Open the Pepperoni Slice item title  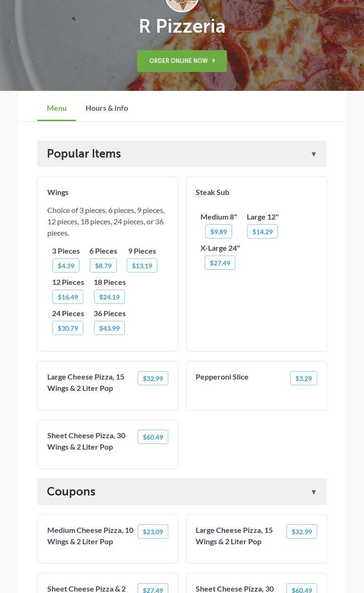point(222,377)
